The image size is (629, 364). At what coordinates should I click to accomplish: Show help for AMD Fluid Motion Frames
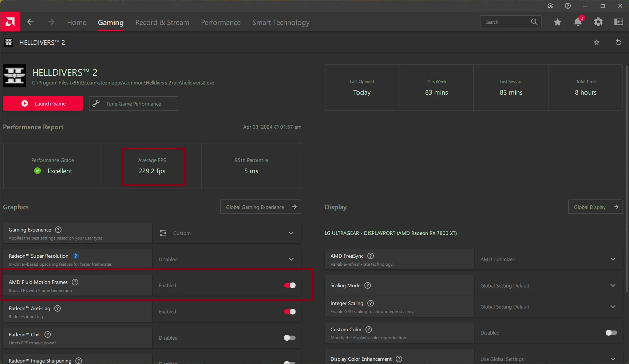[x=75, y=282]
